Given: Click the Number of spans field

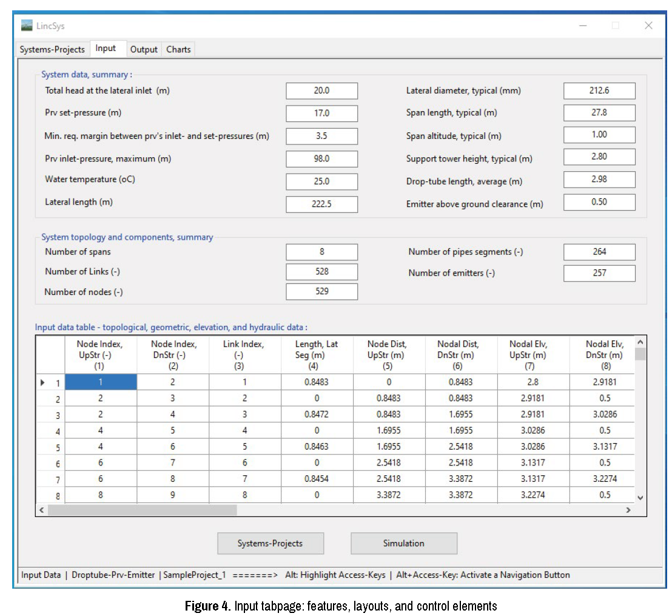Looking at the screenshot, I should tap(321, 252).
